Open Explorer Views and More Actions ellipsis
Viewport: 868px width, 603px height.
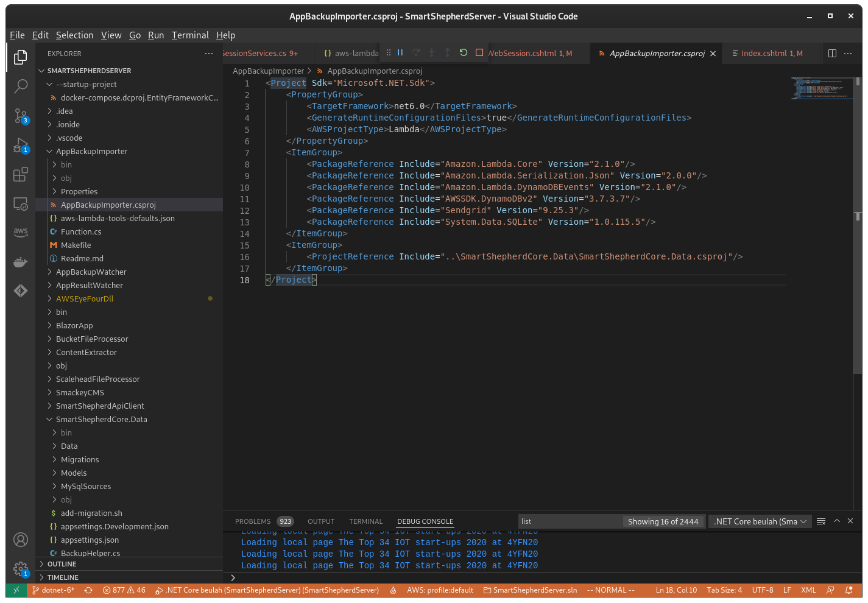tap(209, 54)
